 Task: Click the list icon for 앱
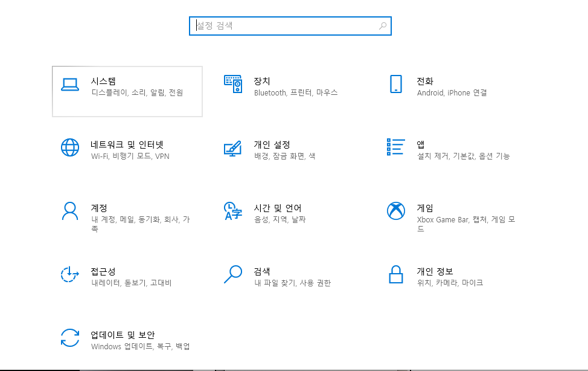pos(396,147)
